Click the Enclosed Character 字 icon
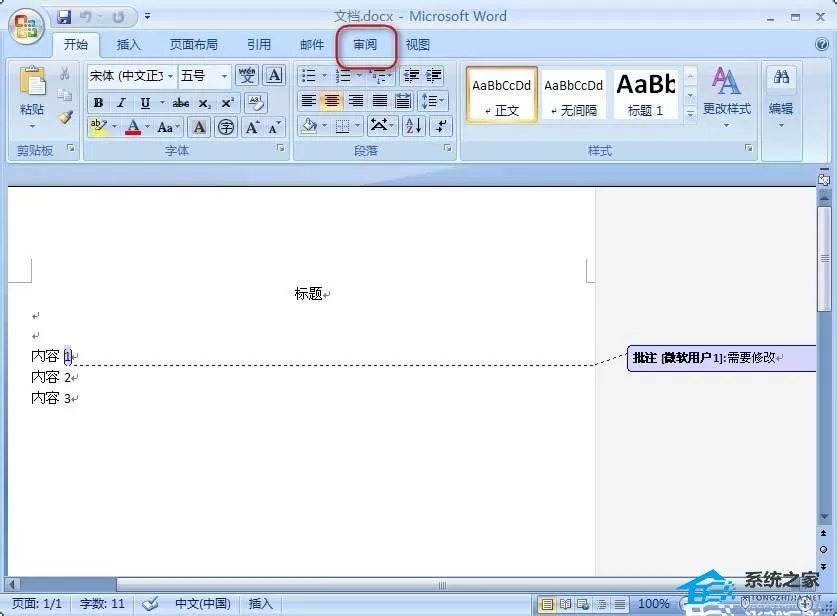 tap(226, 127)
